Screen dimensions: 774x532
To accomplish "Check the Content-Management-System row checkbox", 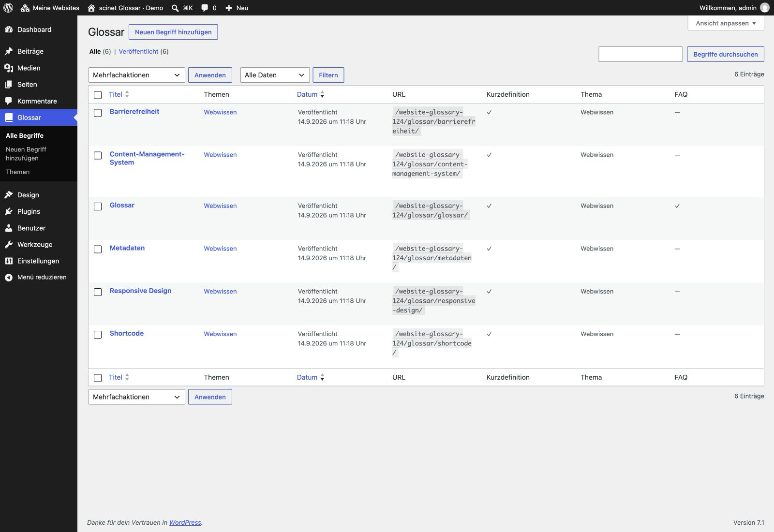I will (x=98, y=155).
